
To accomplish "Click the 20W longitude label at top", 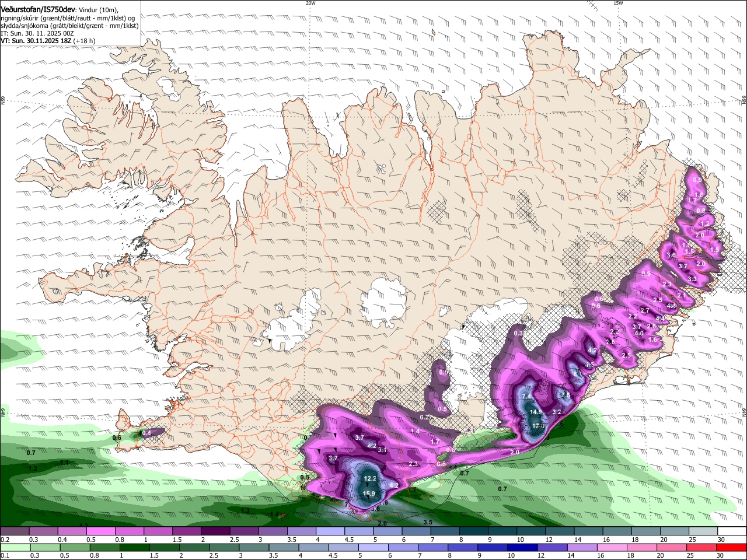I will point(310,3).
